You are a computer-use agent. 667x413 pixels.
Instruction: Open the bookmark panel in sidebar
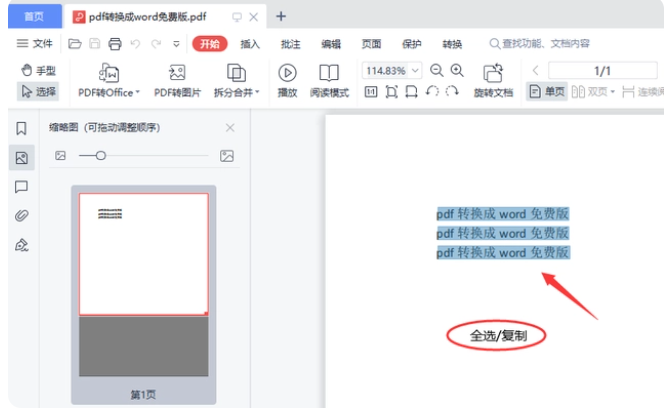pyautogui.click(x=21, y=128)
